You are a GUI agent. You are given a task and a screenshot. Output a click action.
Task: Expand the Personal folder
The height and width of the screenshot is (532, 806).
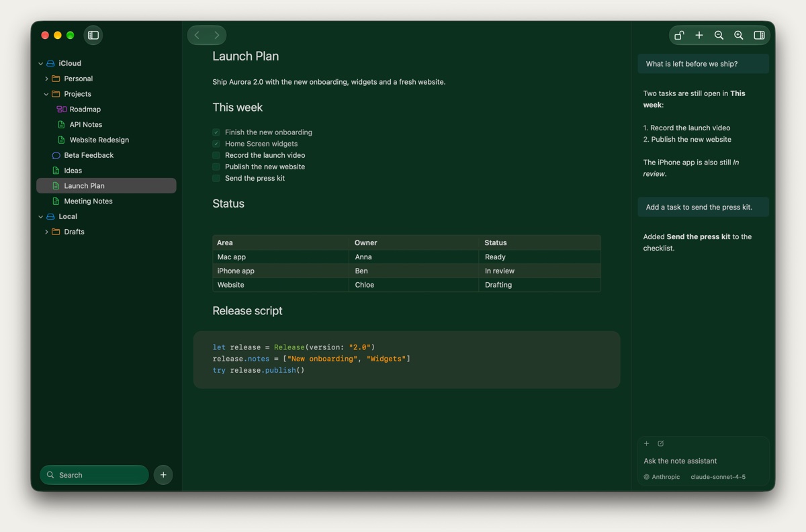pyautogui.click(x=46, y=79)
